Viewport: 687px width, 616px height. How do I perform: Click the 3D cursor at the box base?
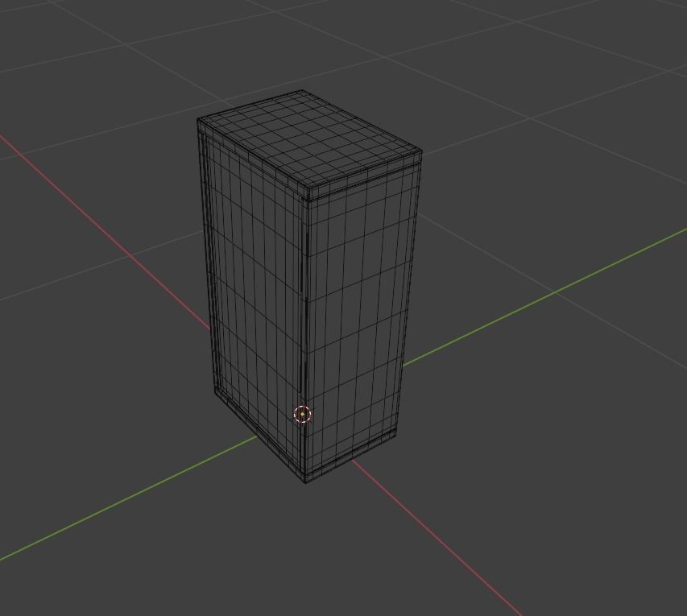302,414
